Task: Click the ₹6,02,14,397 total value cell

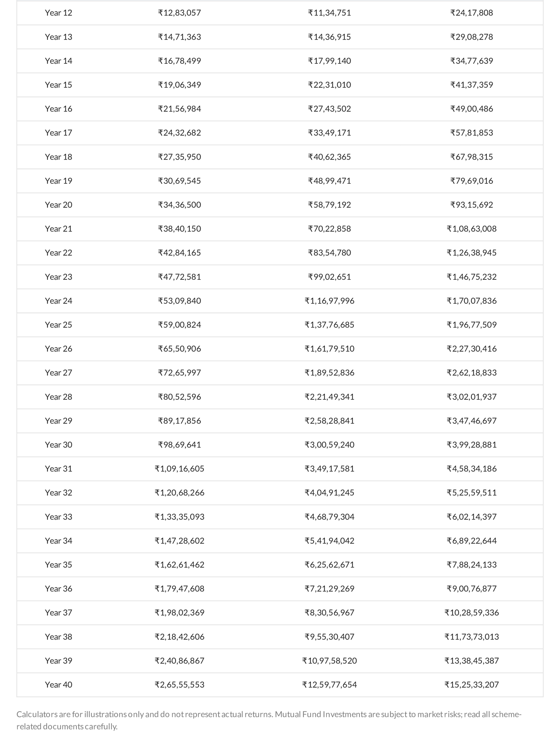Action: 471,517
